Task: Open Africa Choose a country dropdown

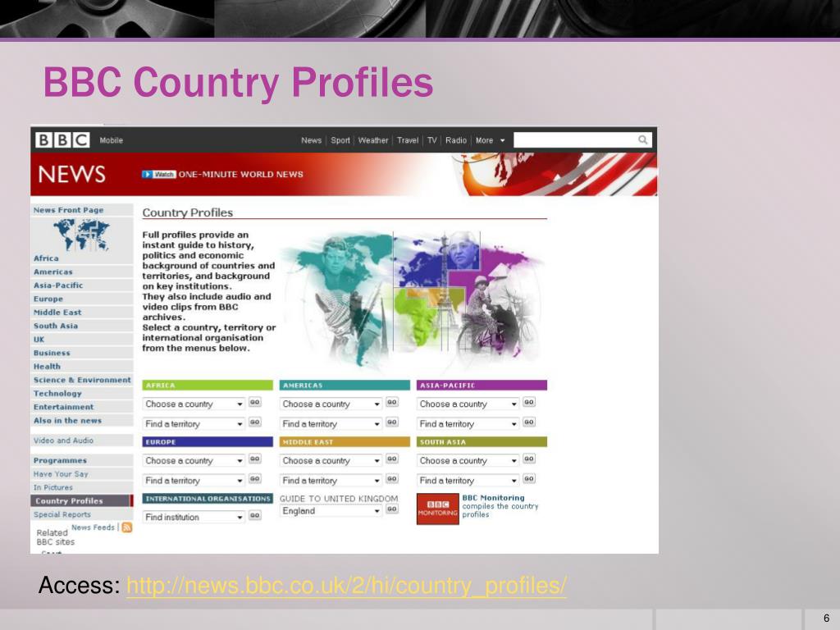Action: pos(194,404)
